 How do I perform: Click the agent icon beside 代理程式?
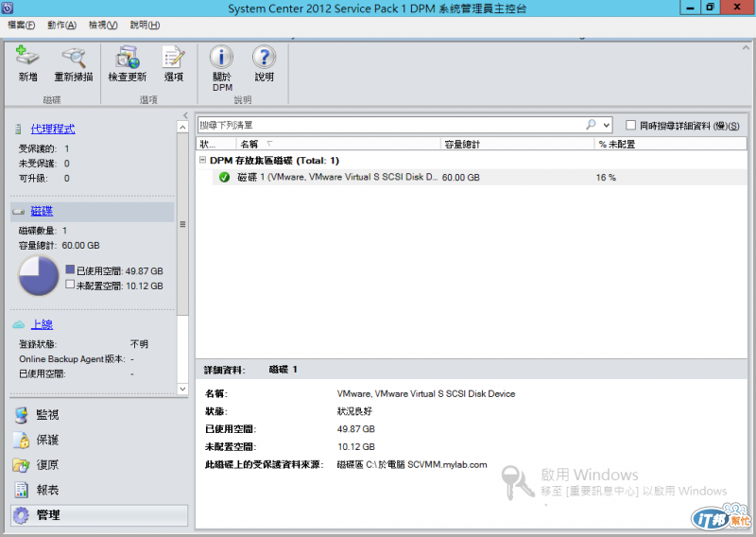click(x=18, y=129)
